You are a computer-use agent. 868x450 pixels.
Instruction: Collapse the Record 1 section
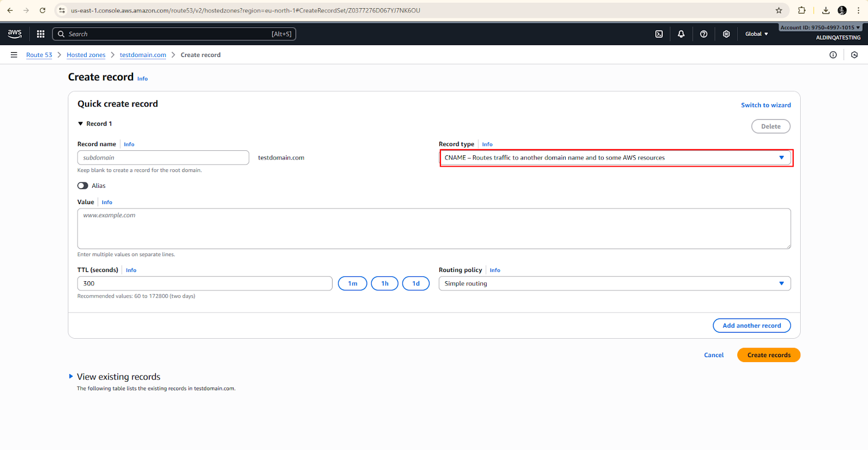pyautogui.click(x=81, y=124)
